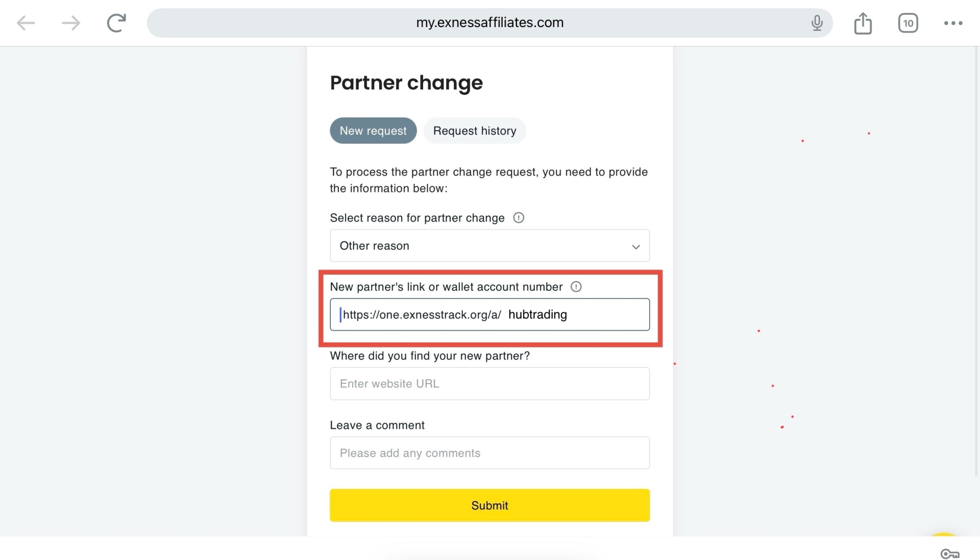Viewport: 980px width, 560px height.
Task: Reload the current page
Action: coord(116,23)
